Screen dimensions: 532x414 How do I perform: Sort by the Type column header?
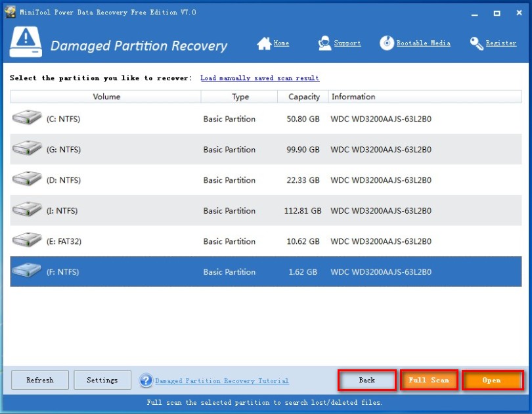[239, 97]
